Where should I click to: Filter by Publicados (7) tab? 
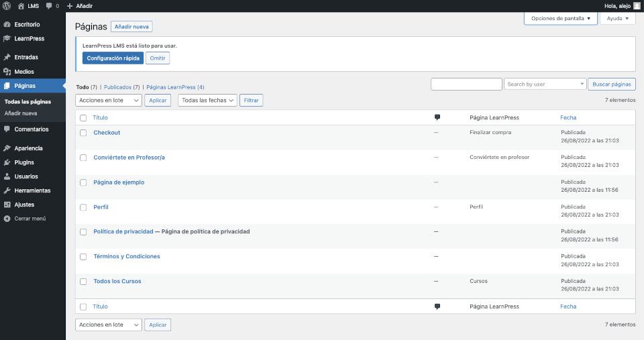tap(121, 87)
